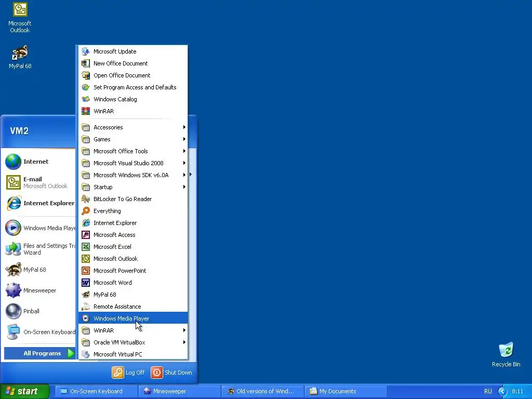Click the BitLocker To Go Reader icon

click(x=86, y=199)
